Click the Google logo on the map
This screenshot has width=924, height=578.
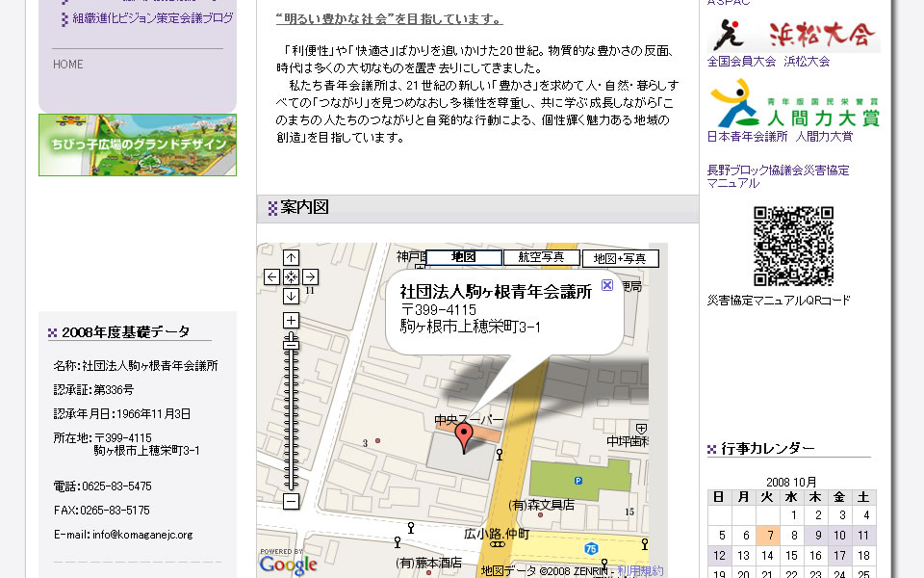288,565
